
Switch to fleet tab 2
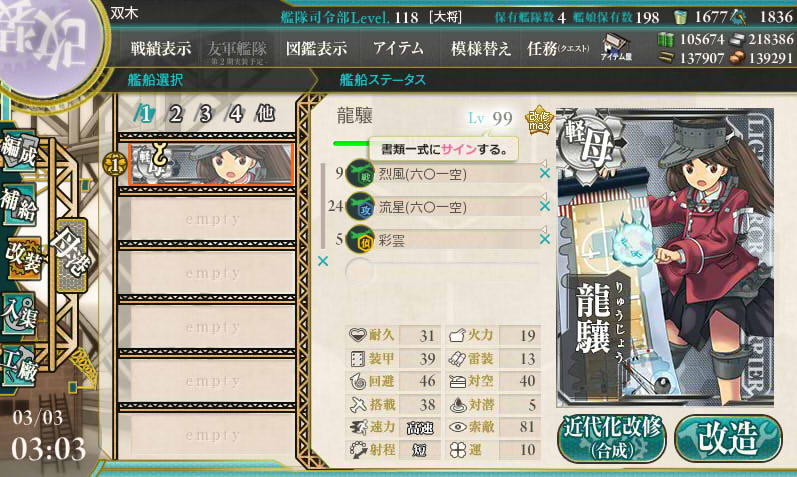tap(175, 114)
